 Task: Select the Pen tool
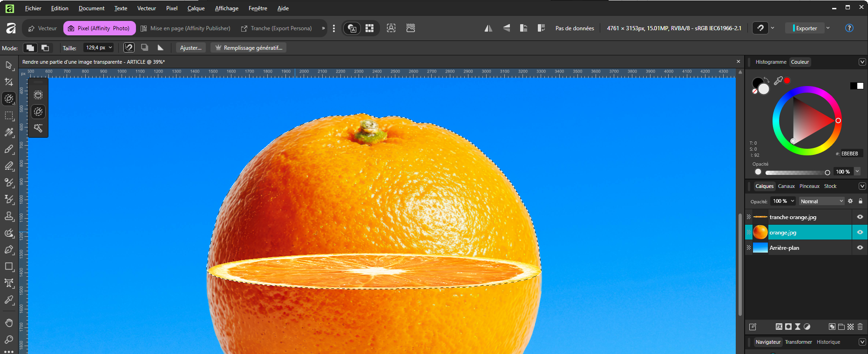click(9, 250)
